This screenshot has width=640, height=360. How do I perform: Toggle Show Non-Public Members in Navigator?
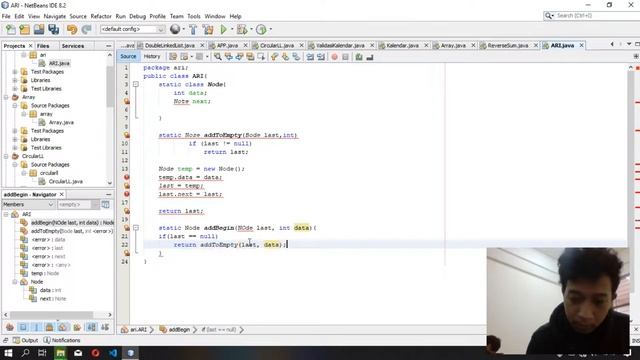(49, 327)
